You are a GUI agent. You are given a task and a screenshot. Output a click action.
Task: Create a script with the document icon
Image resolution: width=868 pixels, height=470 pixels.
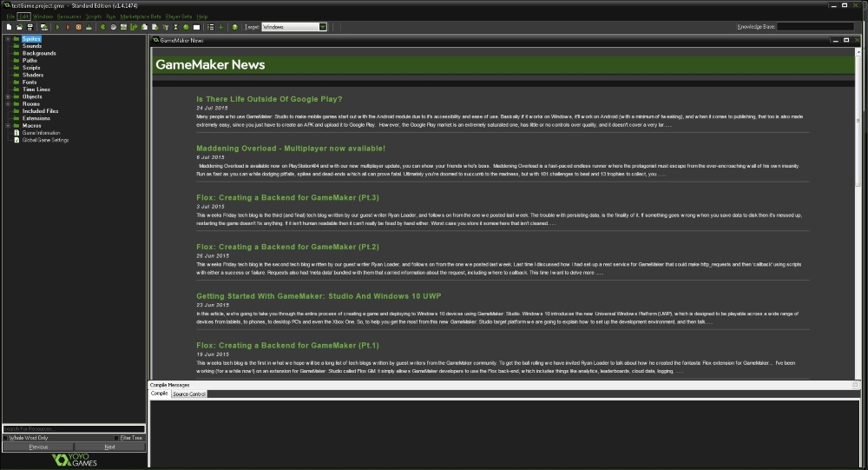(144, 27)
